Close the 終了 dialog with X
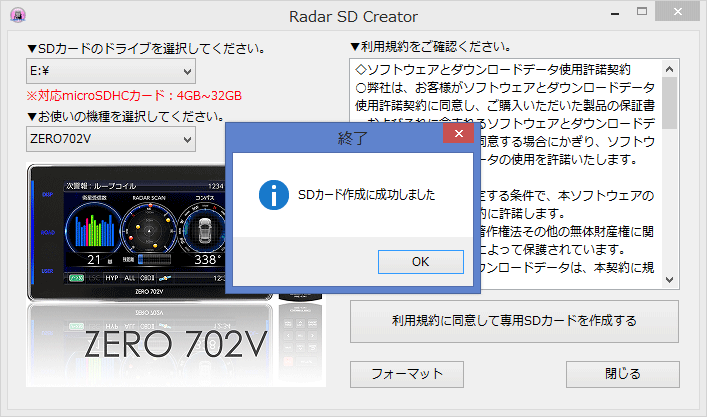This screenshot has width=707, height=417. click(459, 133)
